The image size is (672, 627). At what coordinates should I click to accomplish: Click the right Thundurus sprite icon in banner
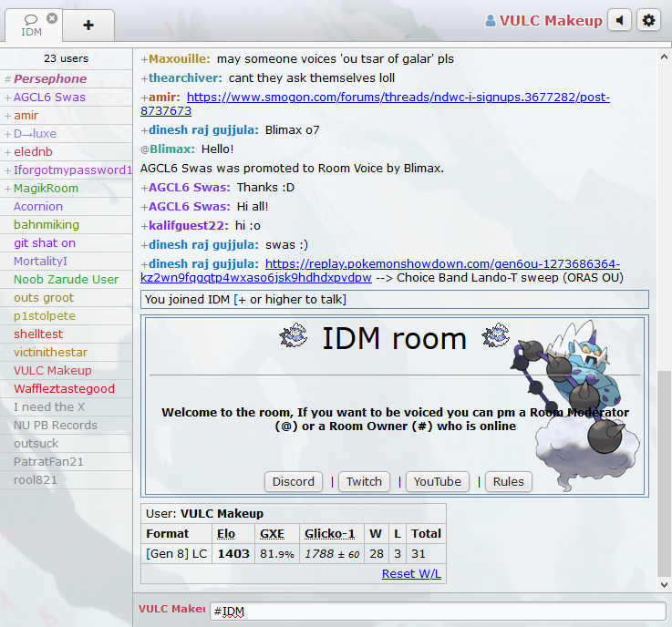[495, 334]
